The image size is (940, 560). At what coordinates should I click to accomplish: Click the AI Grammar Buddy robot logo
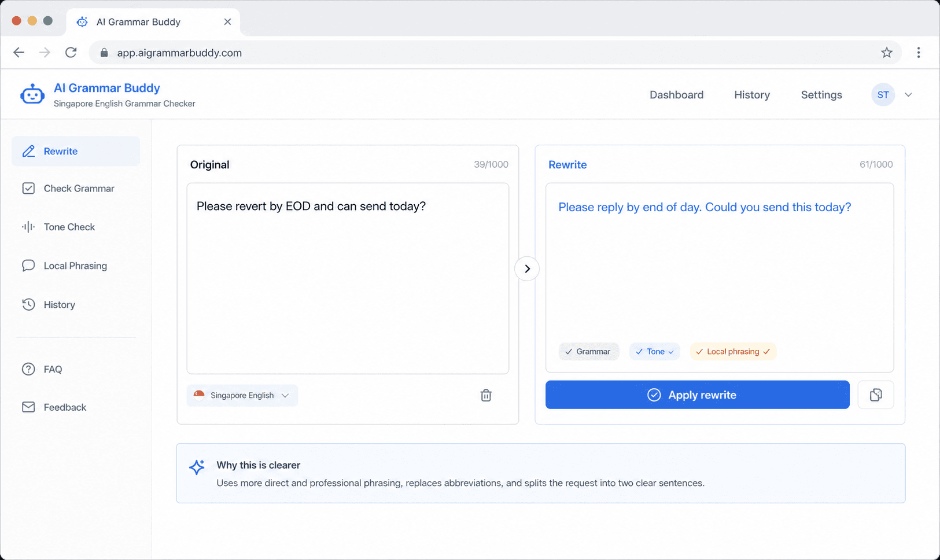point(32,94)
